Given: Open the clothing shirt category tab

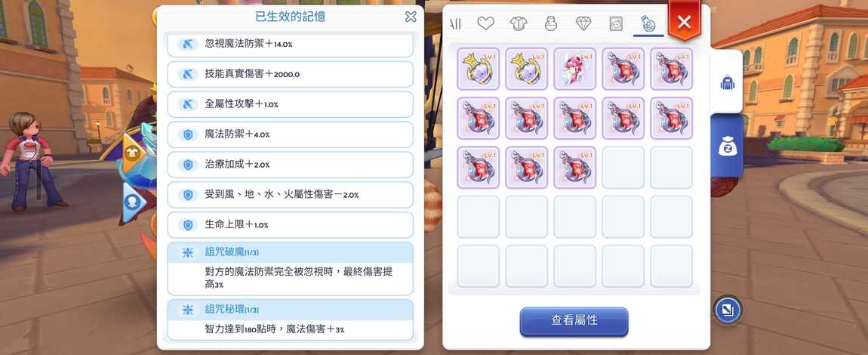Looking at the screenshot, I should pyautogui.click(x=518, y=23).
